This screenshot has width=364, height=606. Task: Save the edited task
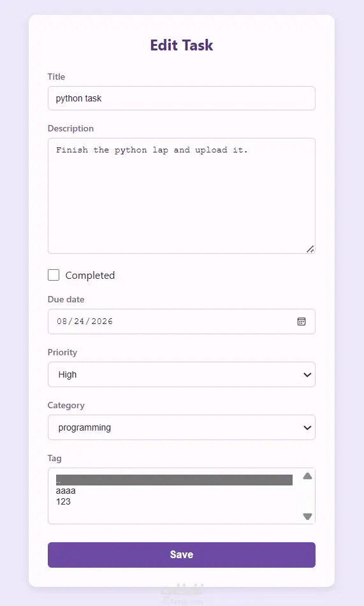click(182, 554)
